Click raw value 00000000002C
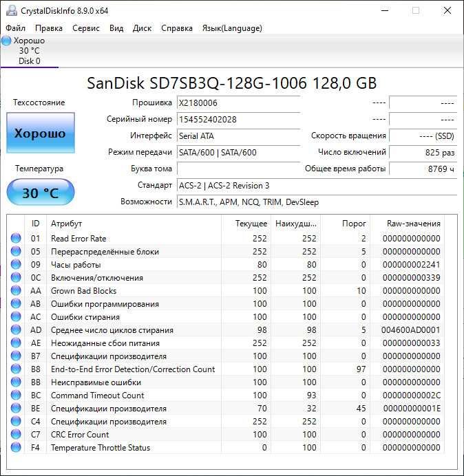 (x=412, y=396)
